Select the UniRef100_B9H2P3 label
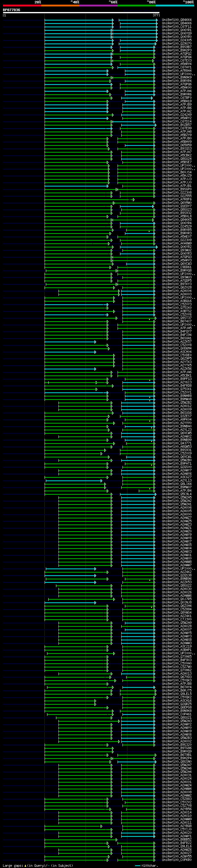Image resolution: width=197 pixels, height=868 pixels. point(177,50)
